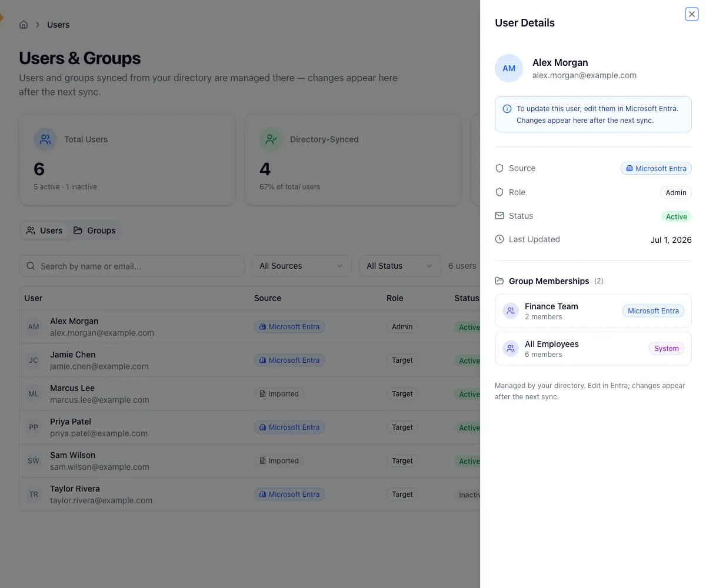The image size is (706, 588).
Task: Select the Marcus Lee row
Action: point(249,394)
